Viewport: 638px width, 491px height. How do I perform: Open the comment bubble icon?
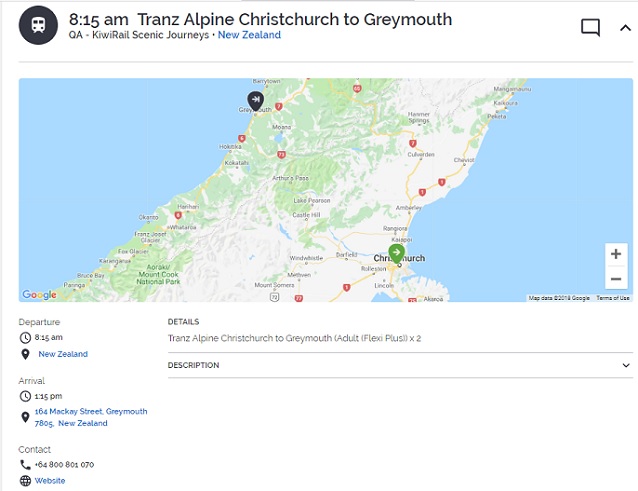pos(590,27)
